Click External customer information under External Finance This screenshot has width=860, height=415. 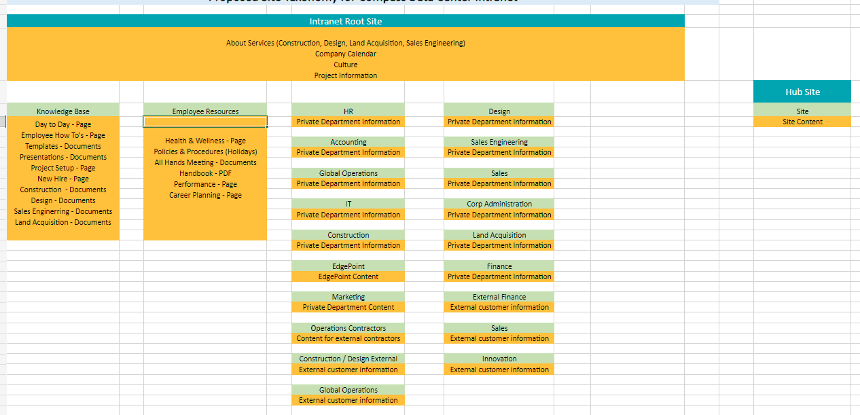point(499,308)
